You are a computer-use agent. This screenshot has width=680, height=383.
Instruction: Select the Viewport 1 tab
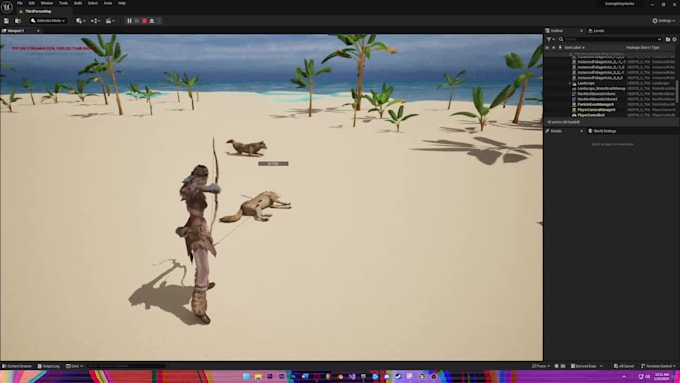(16, 31)
